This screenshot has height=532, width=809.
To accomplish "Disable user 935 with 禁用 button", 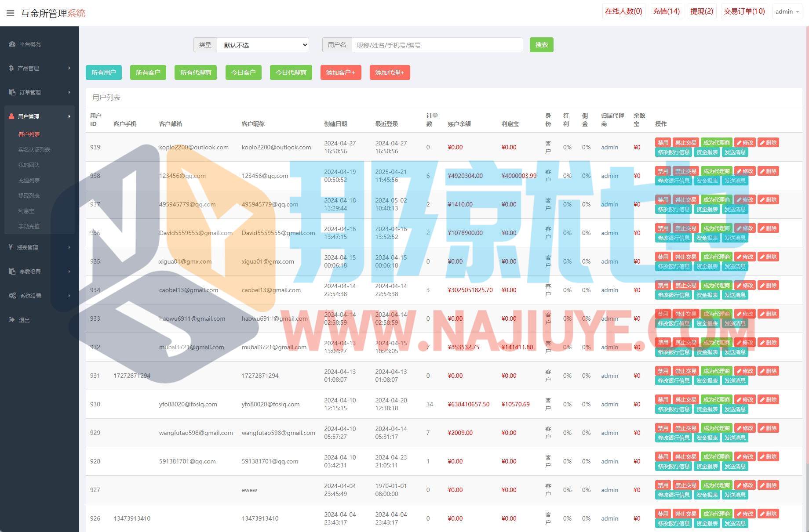I will tap(663, 257).
